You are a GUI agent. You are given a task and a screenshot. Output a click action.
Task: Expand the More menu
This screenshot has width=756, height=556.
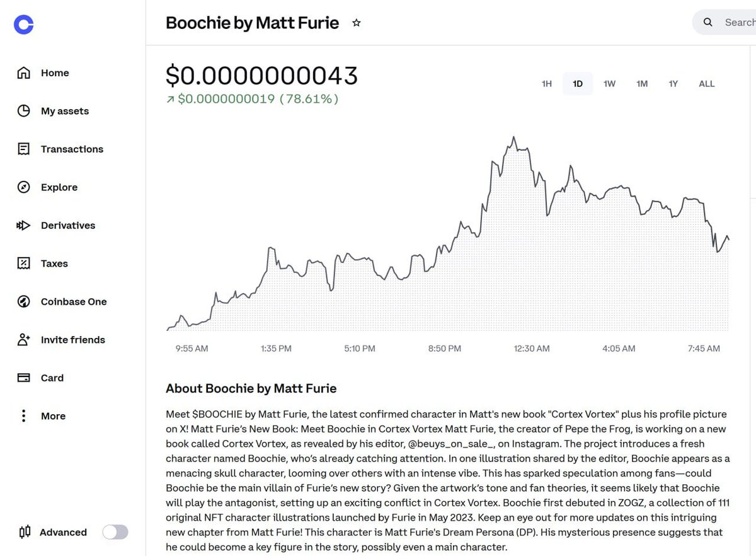53,416
